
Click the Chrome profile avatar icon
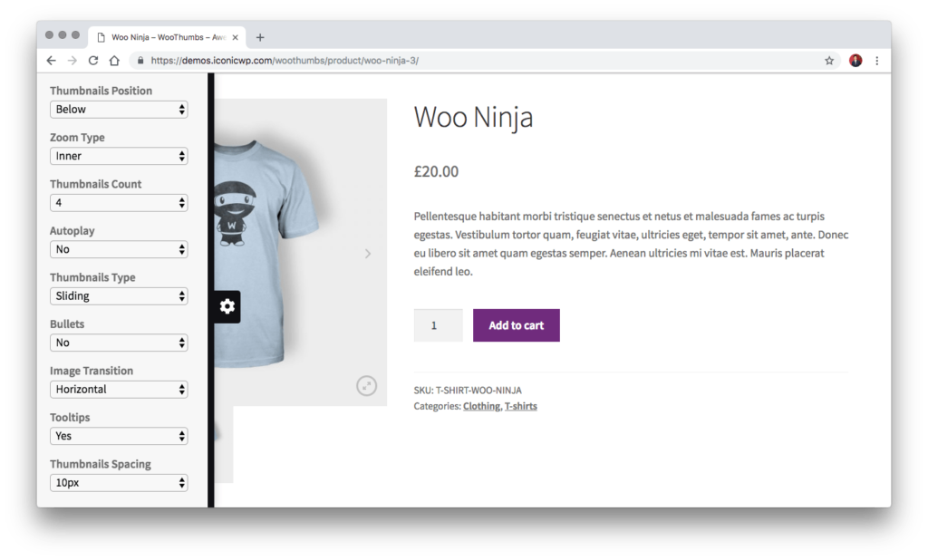856,61
